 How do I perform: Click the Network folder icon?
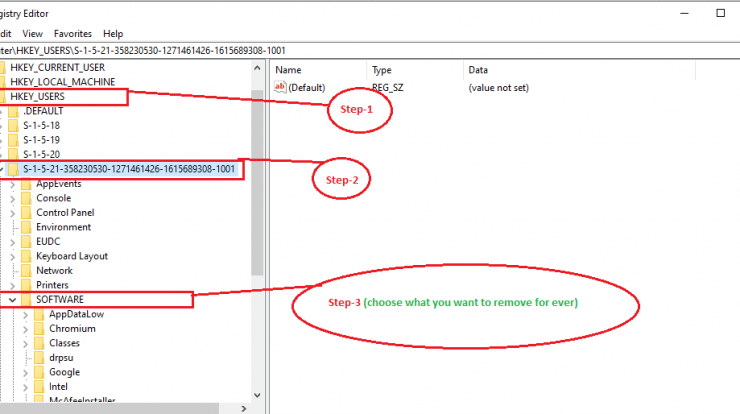pyautogui.click(x=26, y=270)
